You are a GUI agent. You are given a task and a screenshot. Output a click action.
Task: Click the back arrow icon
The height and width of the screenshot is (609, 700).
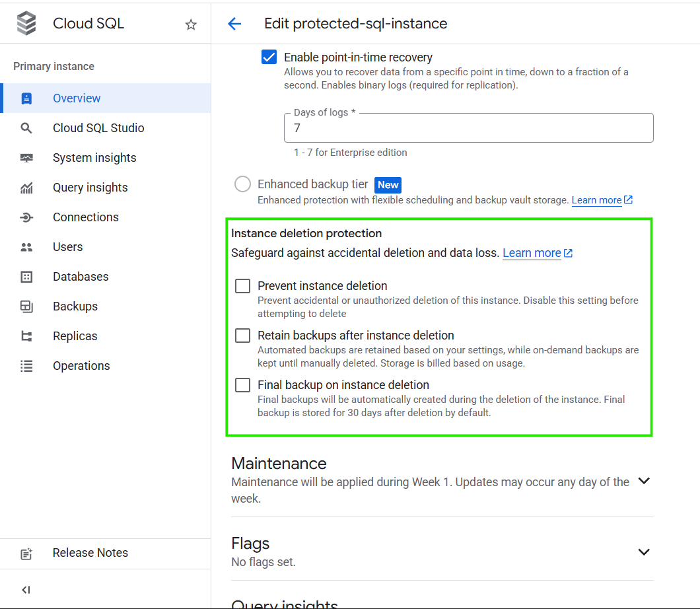pos(234,24)
